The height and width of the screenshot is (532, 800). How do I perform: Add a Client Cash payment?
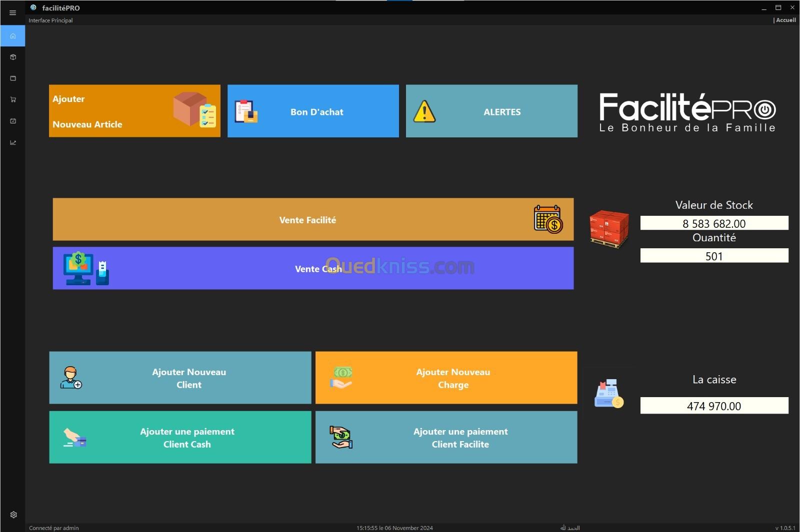coord(180,437)
